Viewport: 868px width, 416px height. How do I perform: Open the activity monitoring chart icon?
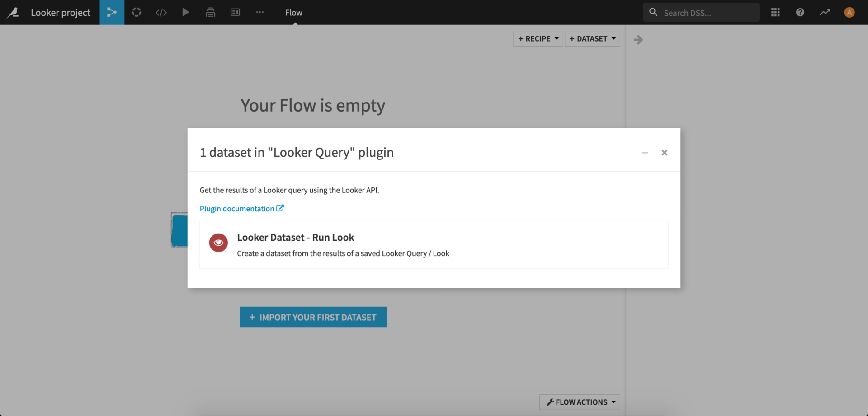825,12
